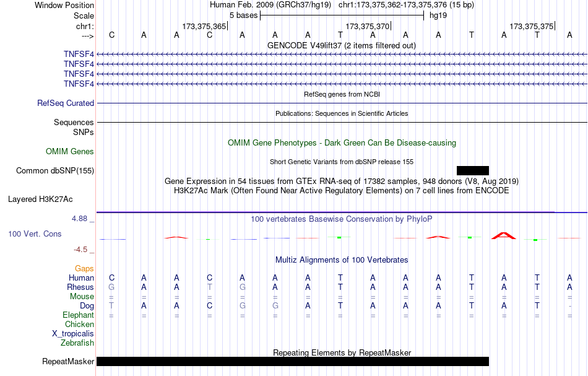Viewport: 588px width, 376px height.
Task: Click '100 vertebrates Basewise Conservation by PhyloP'
Action: (342, 219)
